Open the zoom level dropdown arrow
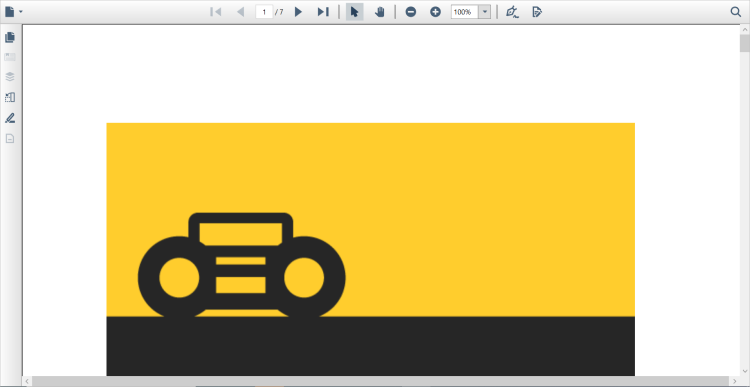Screen dimensions: 750x387 pyautogui.click(x=485, y=12)
